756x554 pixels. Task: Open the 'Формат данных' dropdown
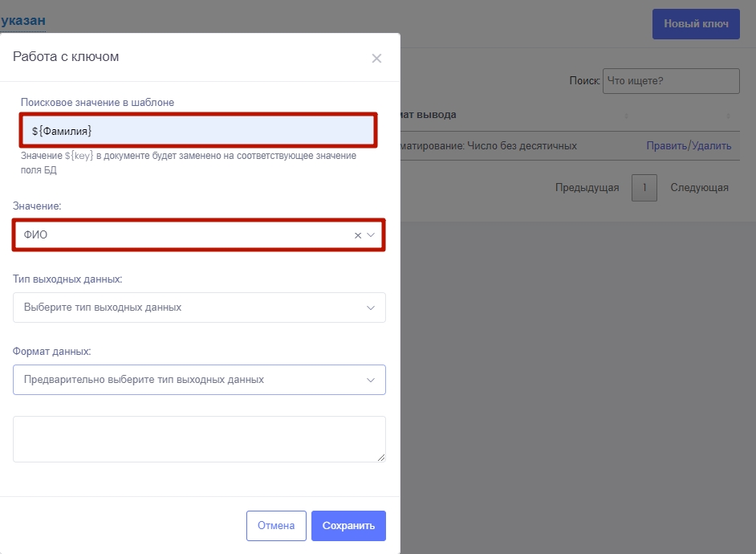click(199, 380)
